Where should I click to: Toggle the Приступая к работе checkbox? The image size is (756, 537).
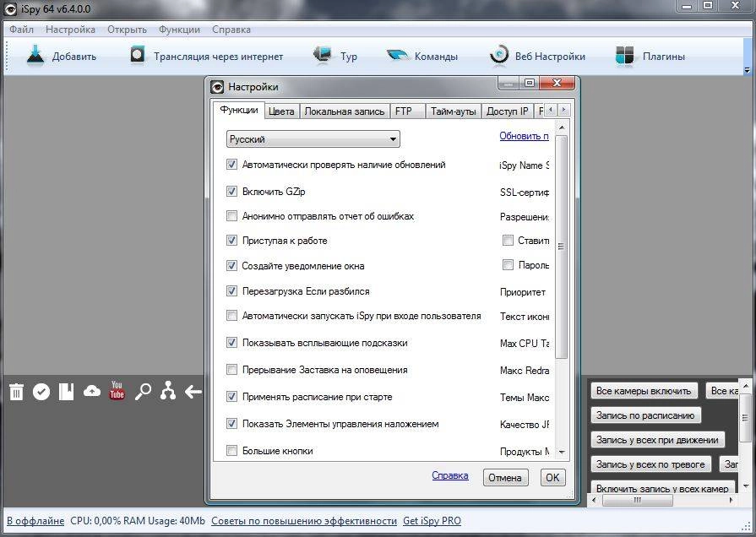click(232, 240)
